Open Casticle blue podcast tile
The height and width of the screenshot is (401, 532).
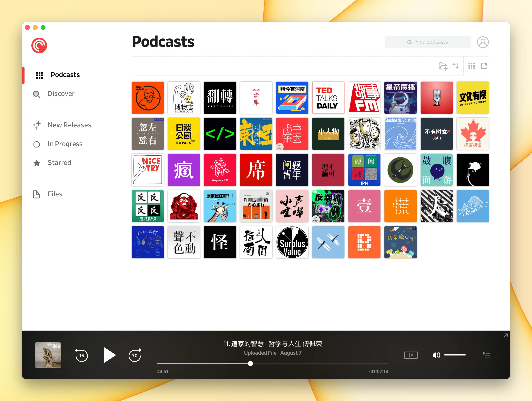coord(473,206)
